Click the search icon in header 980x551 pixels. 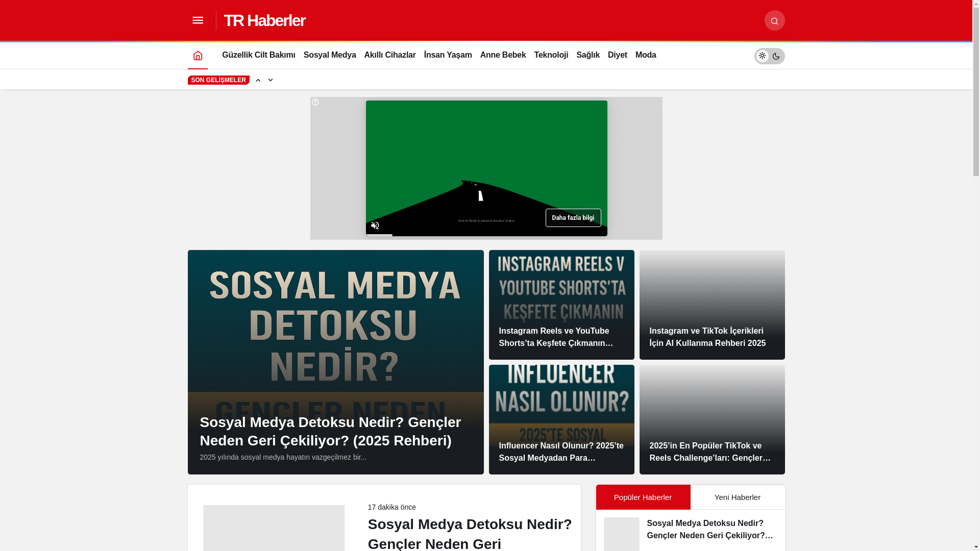pyautogui.click(x=774, y=20)
